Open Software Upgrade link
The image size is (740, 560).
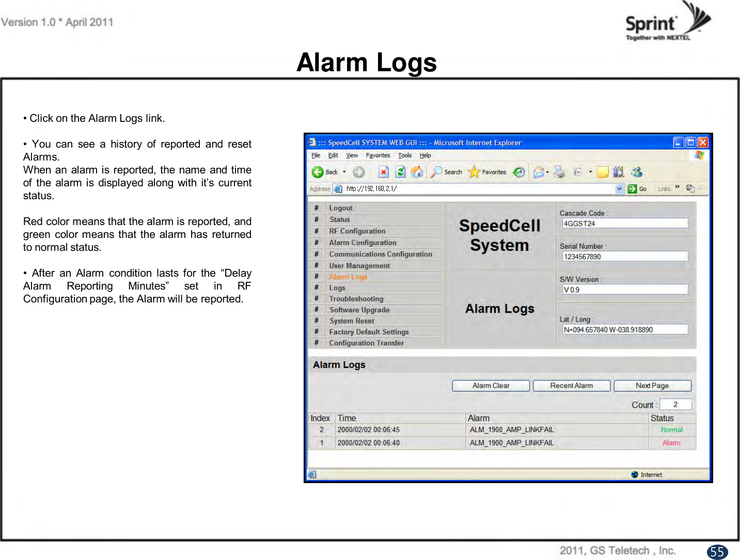click(359, 310)
